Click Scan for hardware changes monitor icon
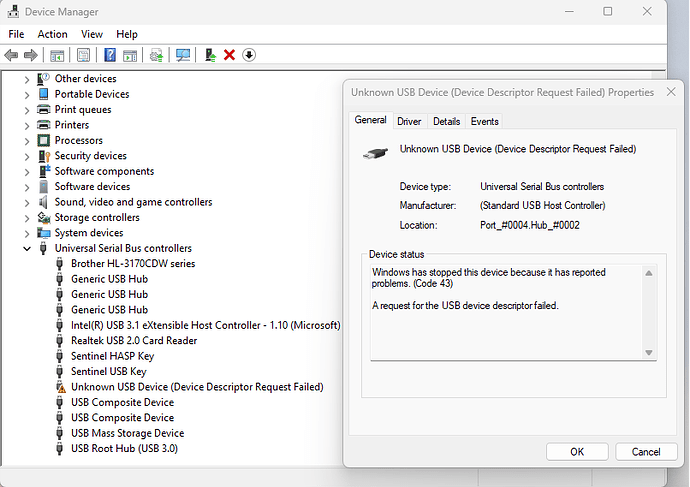This screenshot has width=690, height=487. coord(183,55)
